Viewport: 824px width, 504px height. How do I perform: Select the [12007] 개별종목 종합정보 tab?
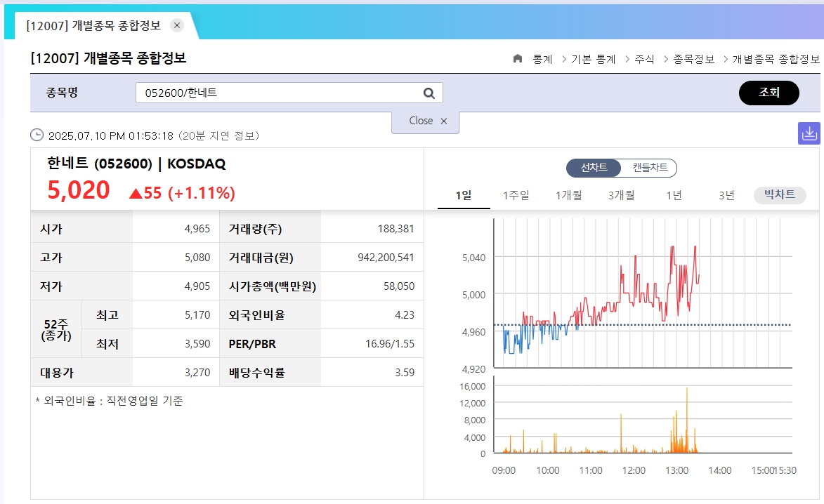(93, 26)
